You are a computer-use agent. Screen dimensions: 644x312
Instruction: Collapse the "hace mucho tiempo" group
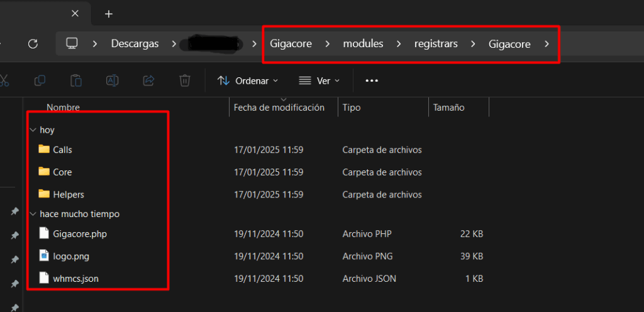click(x=33, y=214)
